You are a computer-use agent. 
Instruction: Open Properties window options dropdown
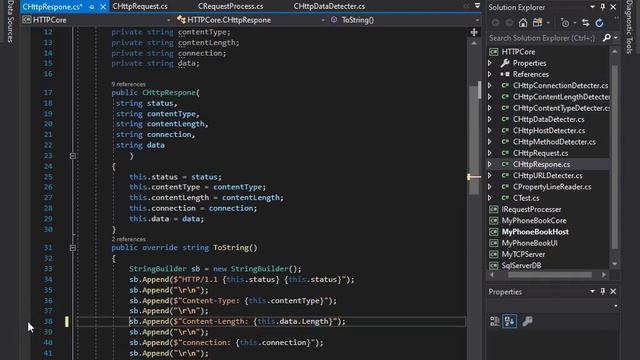click(592, 291)
